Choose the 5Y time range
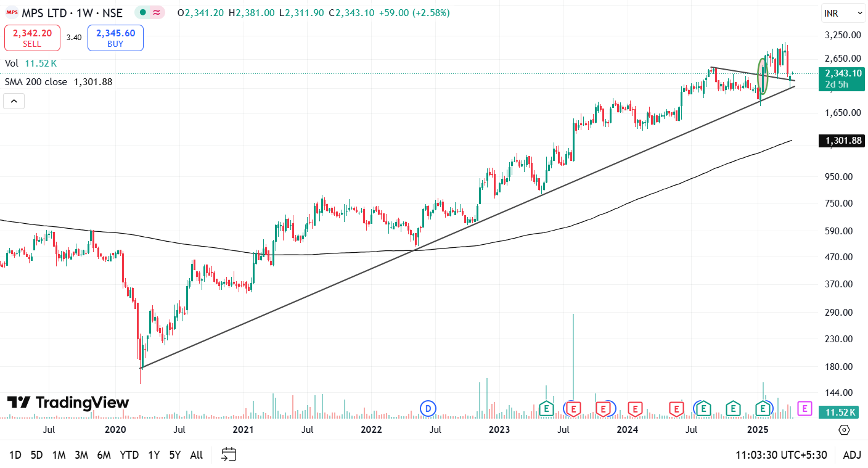This screenshot has width=868, height=468. click(x=175, y=455)
